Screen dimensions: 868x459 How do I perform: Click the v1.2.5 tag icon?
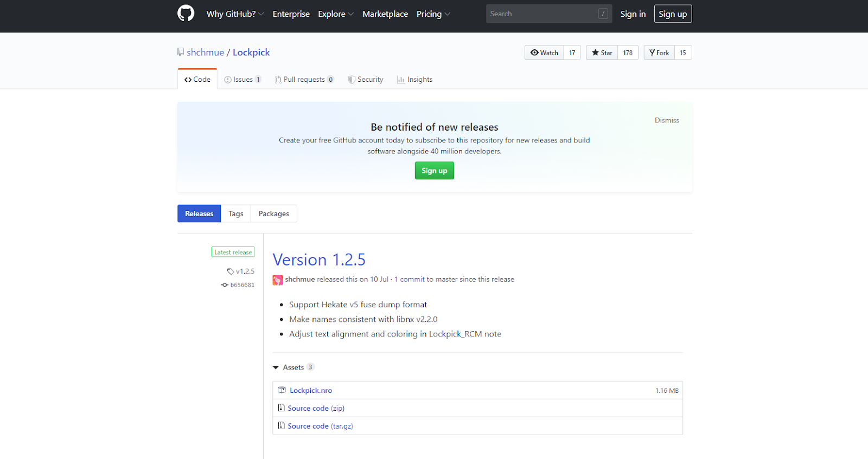231,271
